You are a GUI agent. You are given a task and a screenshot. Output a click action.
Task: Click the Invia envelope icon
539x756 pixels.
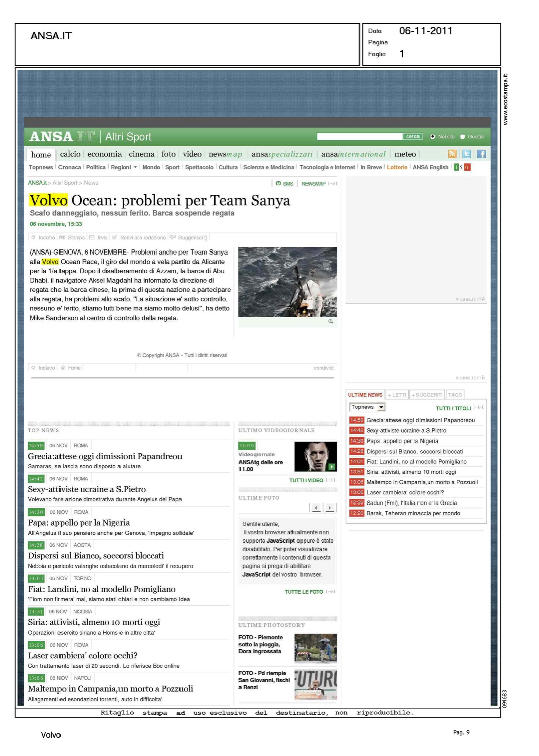(92, 237)
